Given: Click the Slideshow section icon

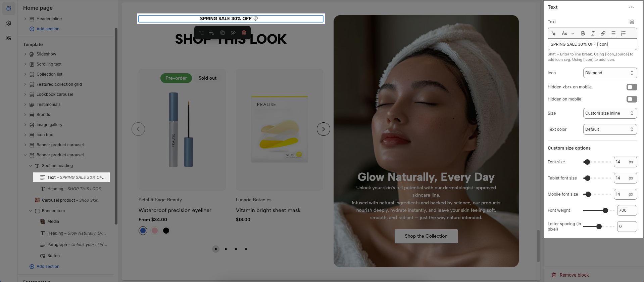Looking at the screenshot, I should 32,54.
